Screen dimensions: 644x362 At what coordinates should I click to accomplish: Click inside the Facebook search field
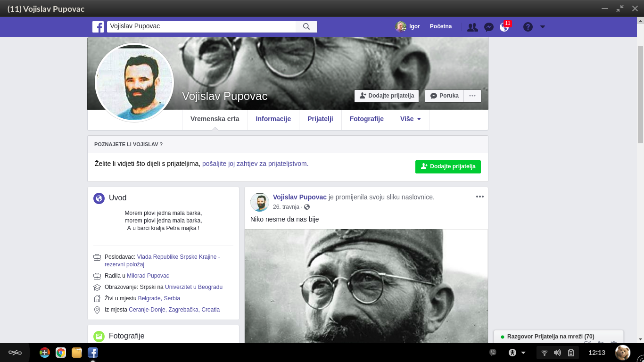click(201, 26)
